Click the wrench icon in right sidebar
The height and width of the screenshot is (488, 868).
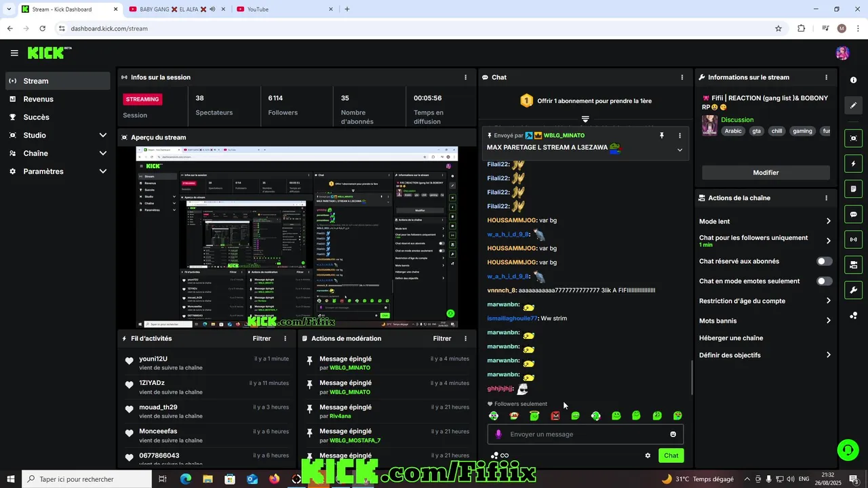point(853,290)
